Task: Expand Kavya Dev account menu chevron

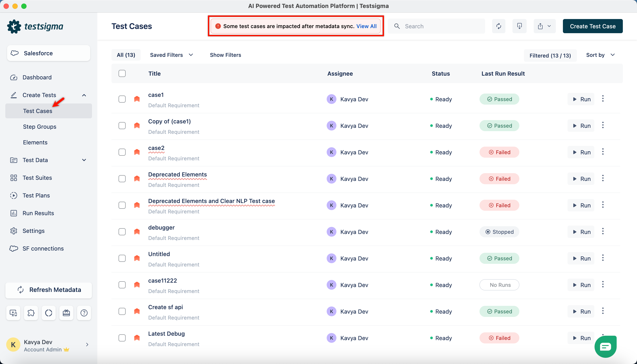Action: click(x=87, y=345)
